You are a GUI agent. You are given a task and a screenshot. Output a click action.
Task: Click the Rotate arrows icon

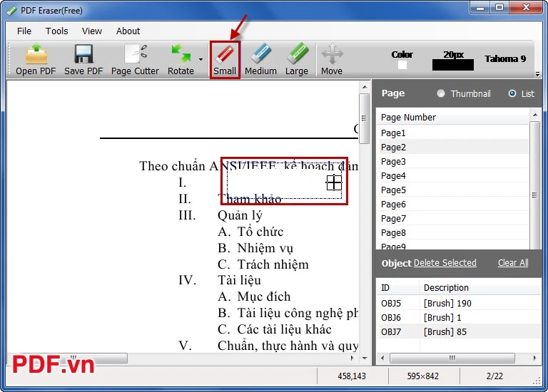181,53
